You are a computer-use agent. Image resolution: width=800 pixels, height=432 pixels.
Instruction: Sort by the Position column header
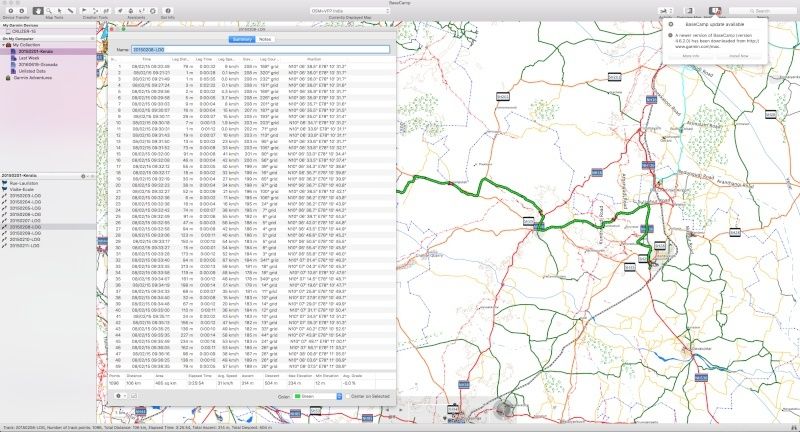pyautogui.click(x=314, y=59)
